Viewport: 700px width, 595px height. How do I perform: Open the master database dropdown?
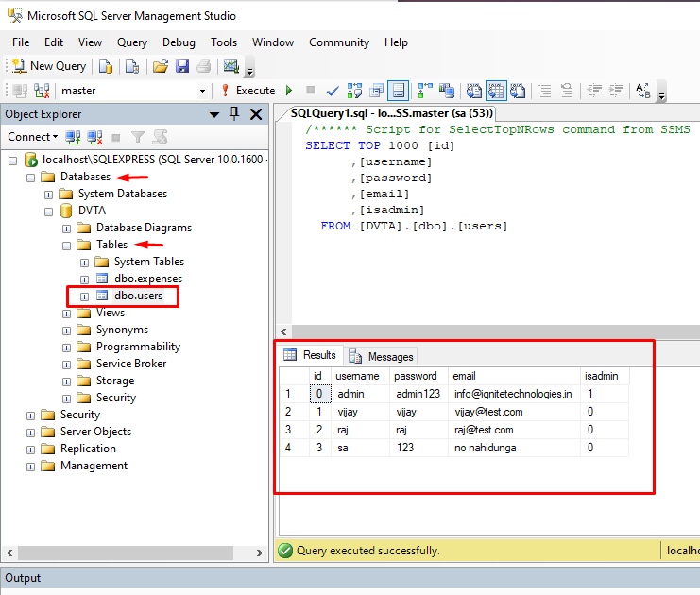pyautogui.click(x=202, y=91)
